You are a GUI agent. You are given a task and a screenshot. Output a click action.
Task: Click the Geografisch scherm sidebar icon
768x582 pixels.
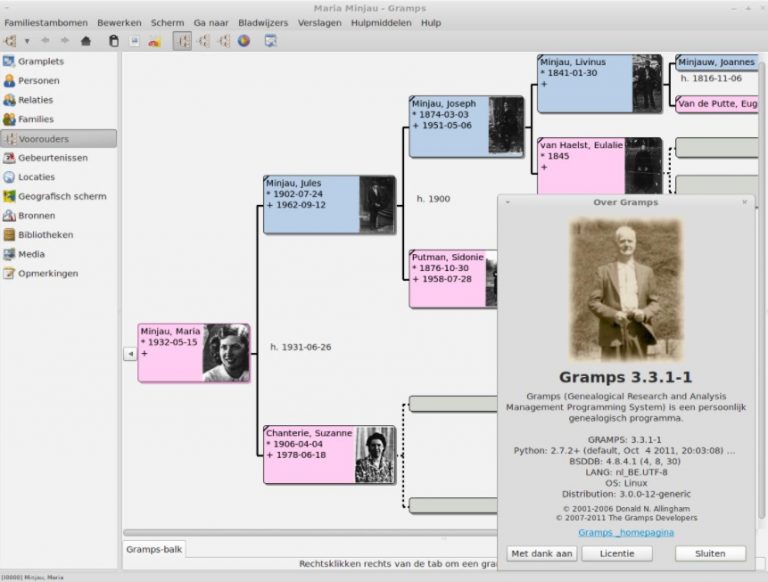pos(9,196)
